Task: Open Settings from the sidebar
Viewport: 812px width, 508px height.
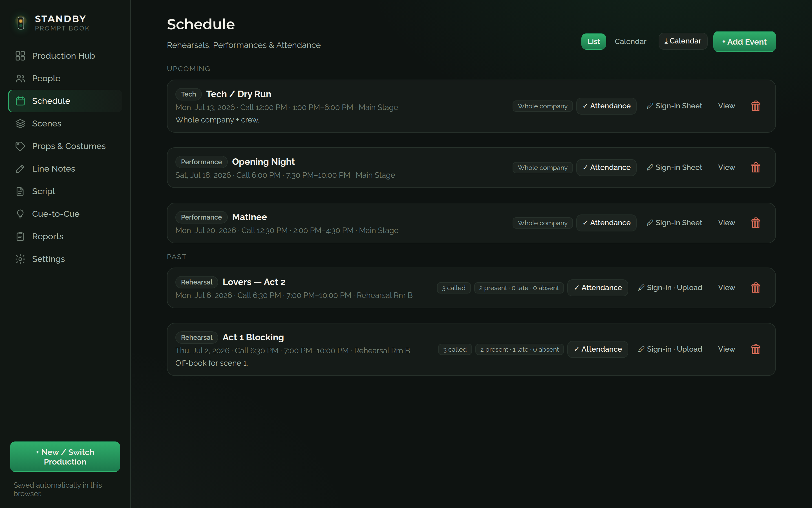Action: coord(65,259)
